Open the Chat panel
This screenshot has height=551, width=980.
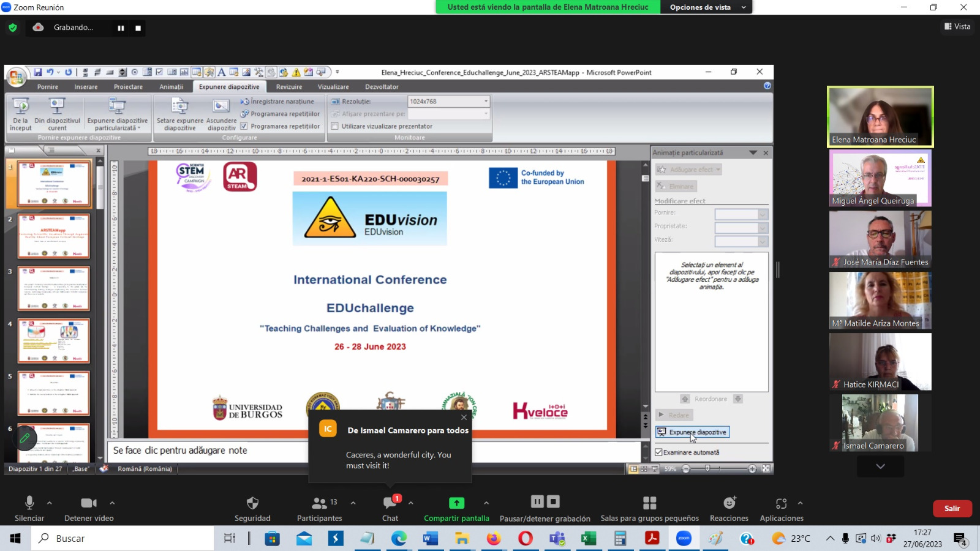(x=390, y=503)
